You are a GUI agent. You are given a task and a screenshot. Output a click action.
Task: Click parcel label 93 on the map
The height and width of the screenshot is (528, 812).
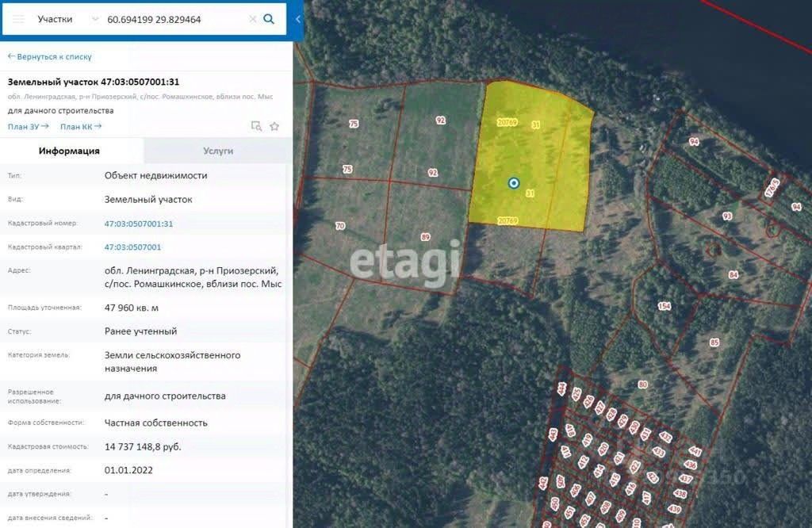pos(727,216)
